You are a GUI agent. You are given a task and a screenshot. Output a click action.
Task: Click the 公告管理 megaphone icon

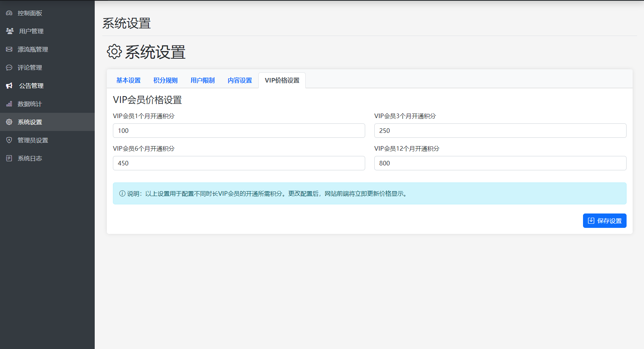[9, 86]
